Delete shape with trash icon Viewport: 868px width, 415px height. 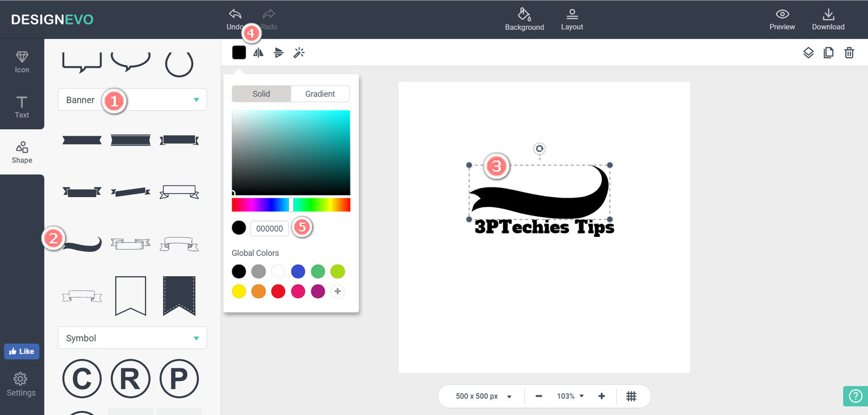(849, 53)
